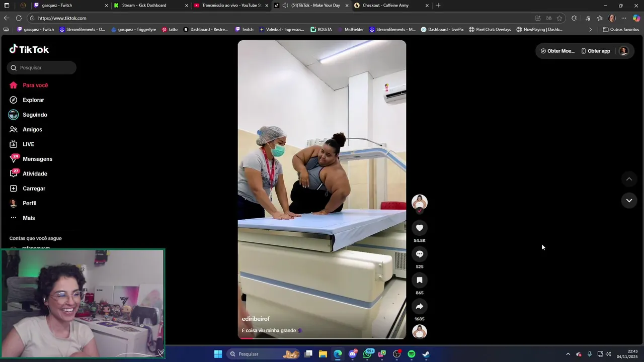Click the caption "É coisa viu minha grande"
Viewport: 644px width, 362px height.
(269, 330)
